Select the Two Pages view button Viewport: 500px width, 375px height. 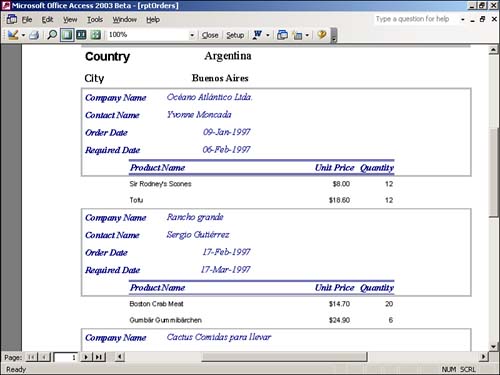click(81, 35)
